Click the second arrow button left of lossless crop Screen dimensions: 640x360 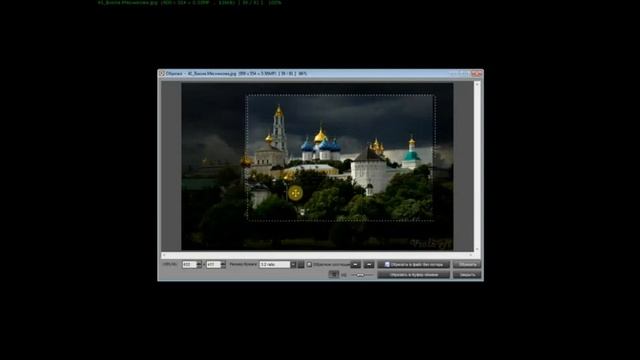(x=369, y=264)
